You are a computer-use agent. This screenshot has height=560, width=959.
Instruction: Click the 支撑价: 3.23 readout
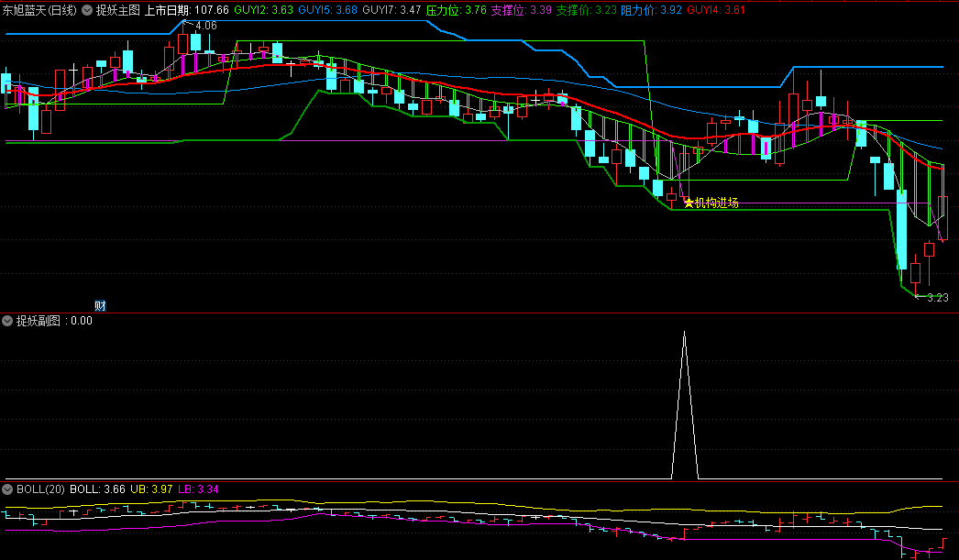coord(586,10)
